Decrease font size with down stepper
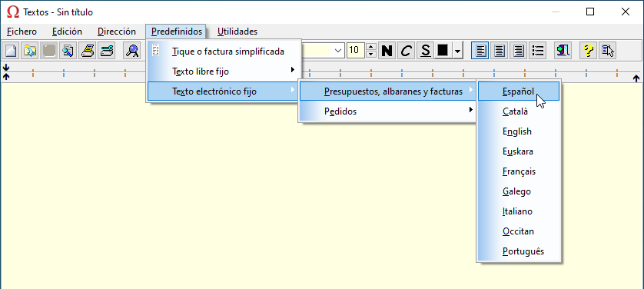The image size is (644, 289). click(x=371, y=54)
